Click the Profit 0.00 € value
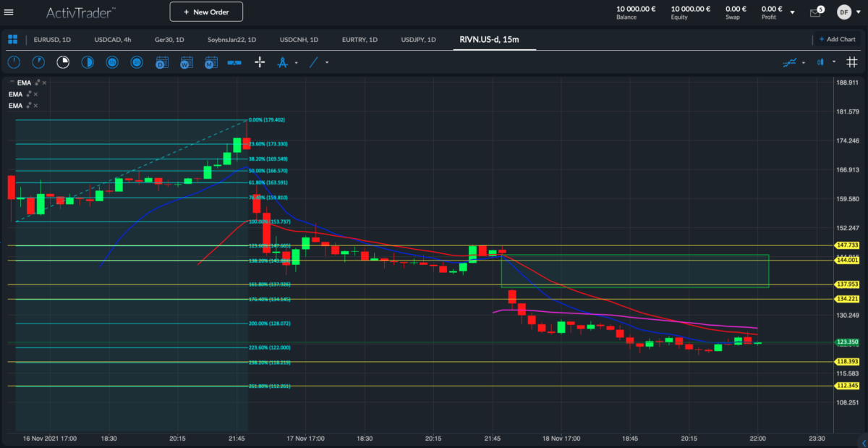 pos(771,9)
